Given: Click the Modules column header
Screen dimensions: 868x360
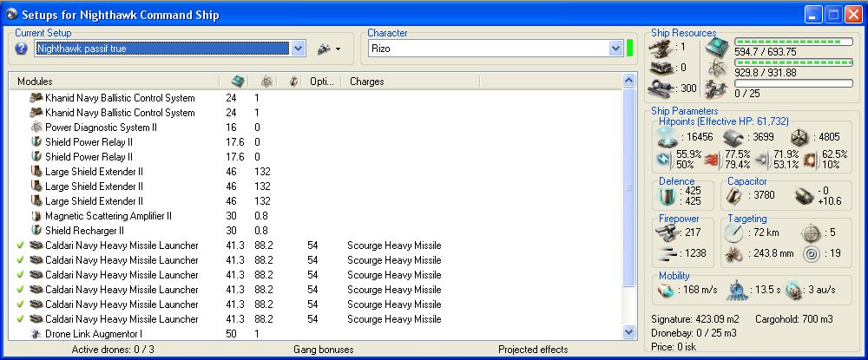Looking at the screenshot, I should 115,82.
